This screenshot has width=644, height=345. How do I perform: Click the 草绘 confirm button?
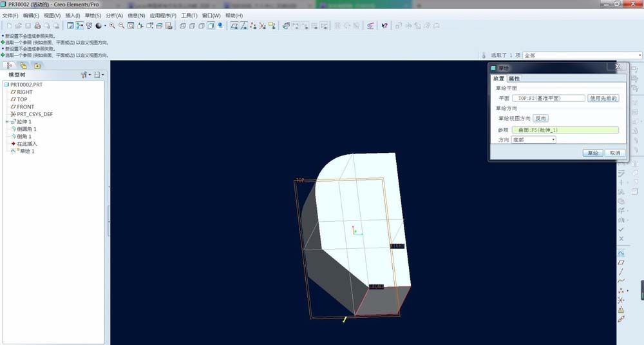tap(592, 153)
